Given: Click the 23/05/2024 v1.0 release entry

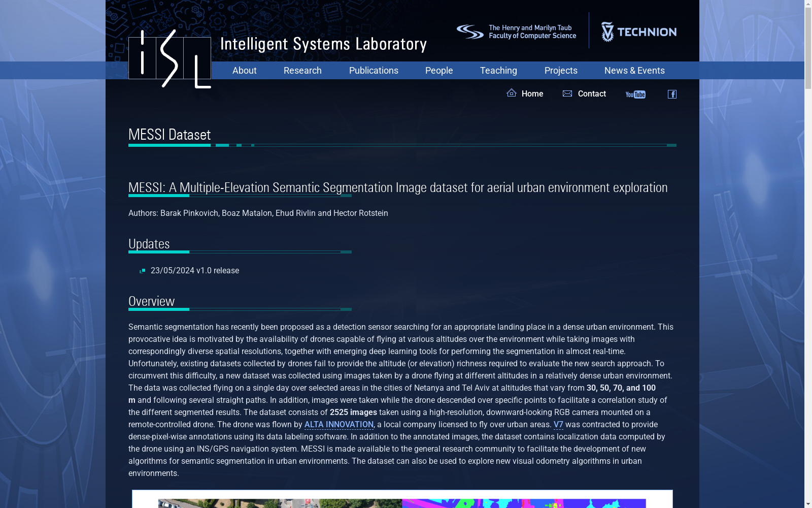Looking at the screenshot, I should pyautogui.click(x=195, y=271).
